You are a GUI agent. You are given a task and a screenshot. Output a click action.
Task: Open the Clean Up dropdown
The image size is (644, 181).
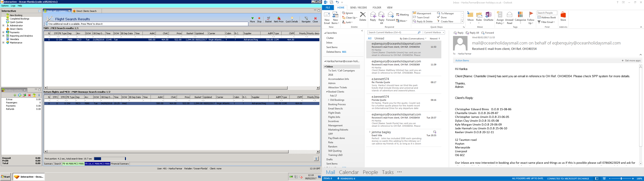click(350, 18)
